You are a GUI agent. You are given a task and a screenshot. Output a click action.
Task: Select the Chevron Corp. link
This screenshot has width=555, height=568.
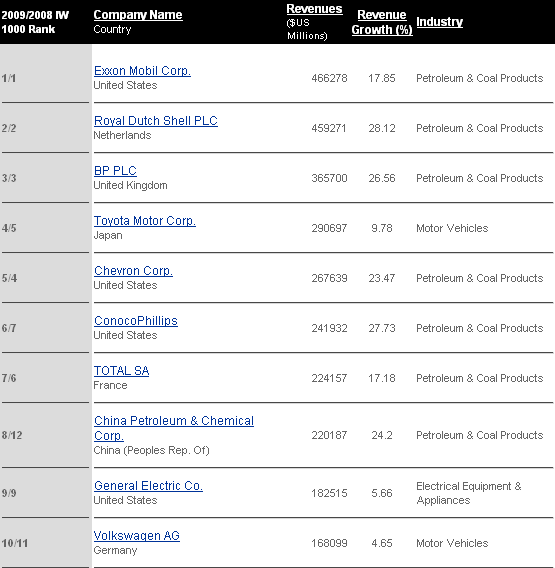133,271
